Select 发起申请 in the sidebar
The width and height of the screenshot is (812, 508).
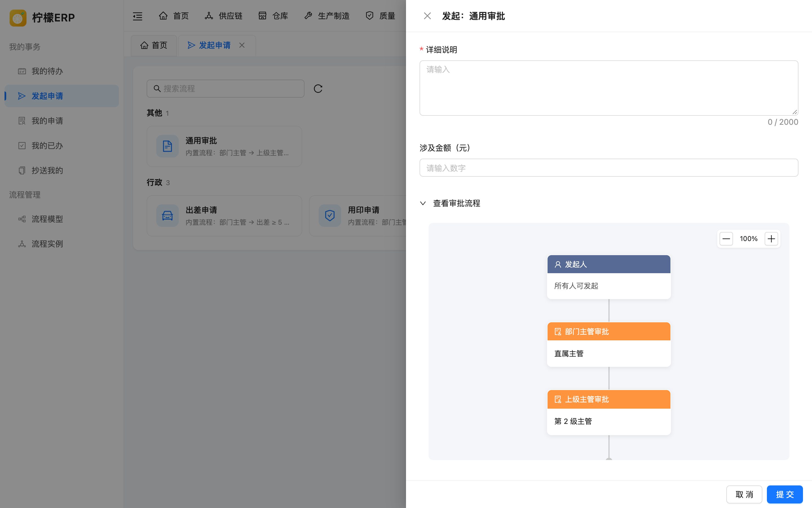click(61, 96)
